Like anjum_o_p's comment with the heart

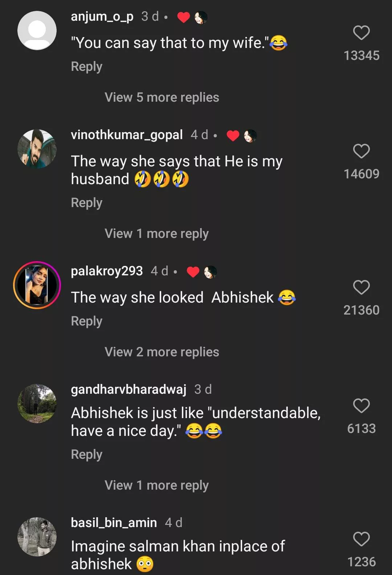[361, 33]
